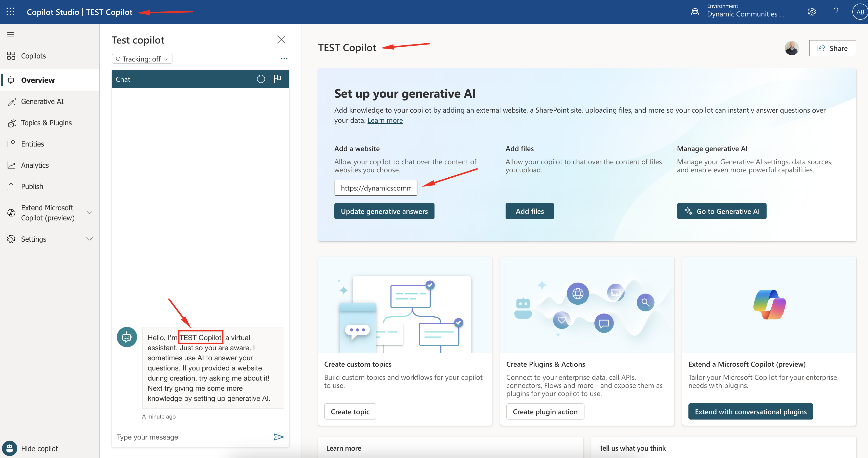
Task: Click the Learn more section heading
Action: click(x=344, y=448)
